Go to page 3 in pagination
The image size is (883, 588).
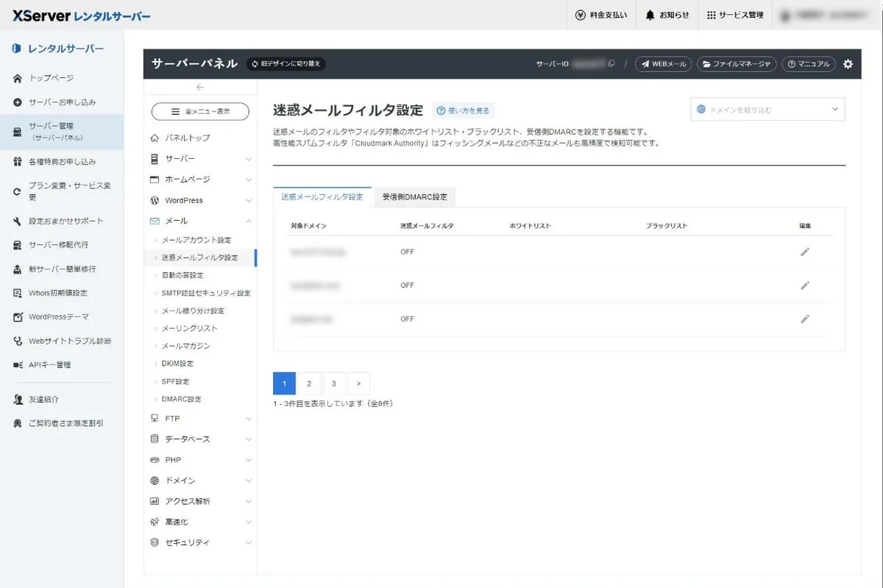click(x=334, y=383)
